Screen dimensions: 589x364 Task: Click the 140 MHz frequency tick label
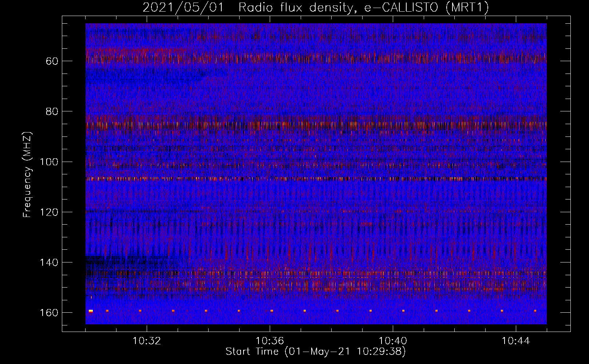point(49,262)
